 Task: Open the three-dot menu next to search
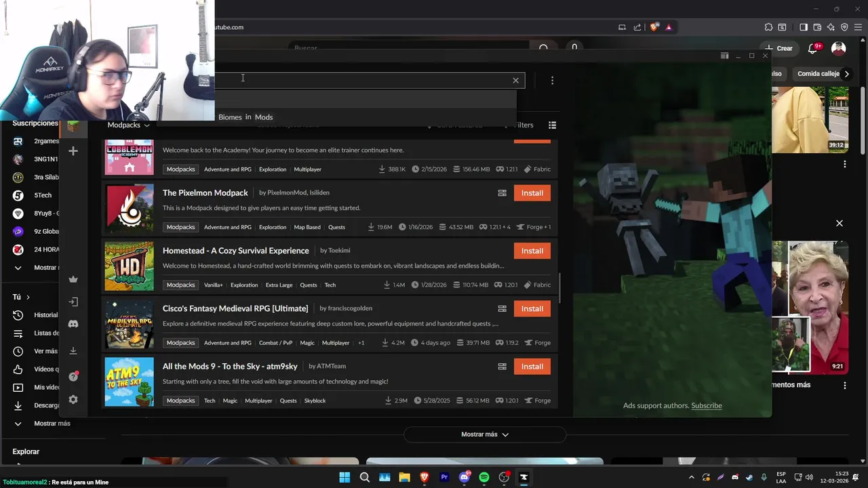click(552, 80)
